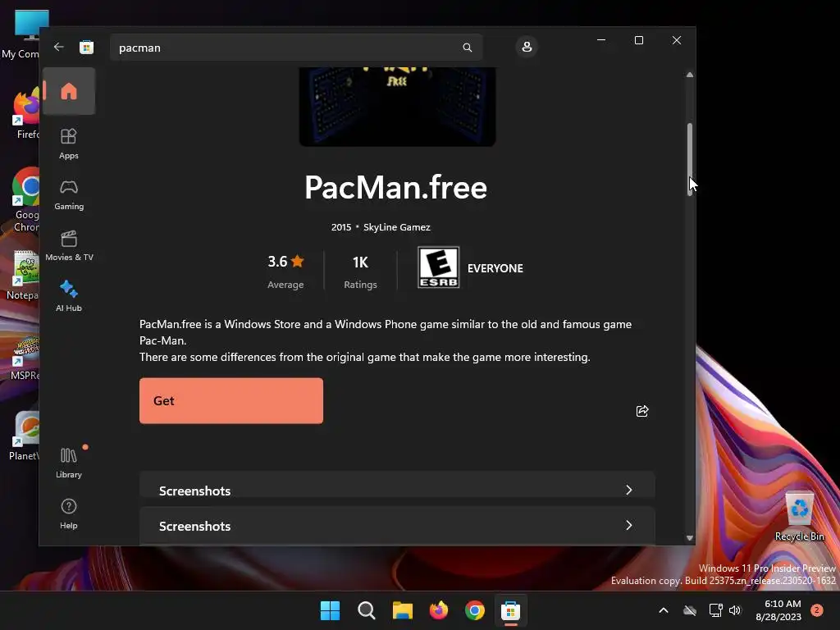Click the ESRB Everyone rating badge
This screenshot has width=840, height=630.
(x=438, y=267)
